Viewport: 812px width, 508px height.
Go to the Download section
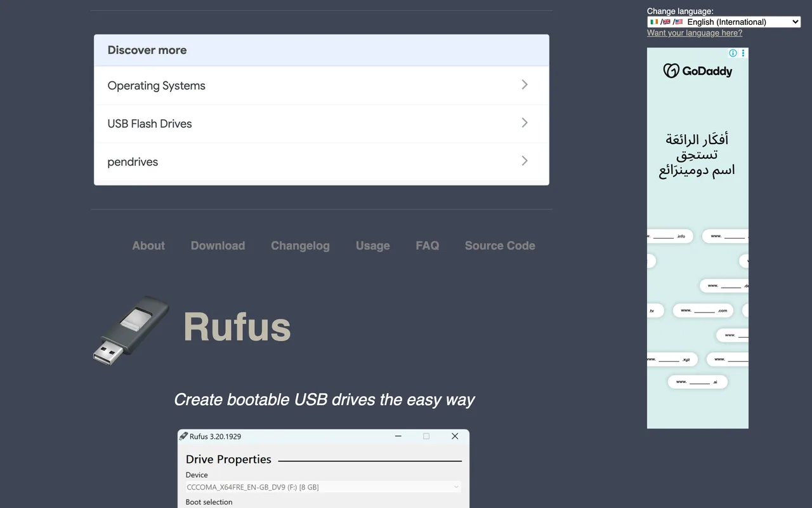coord(218,246)
